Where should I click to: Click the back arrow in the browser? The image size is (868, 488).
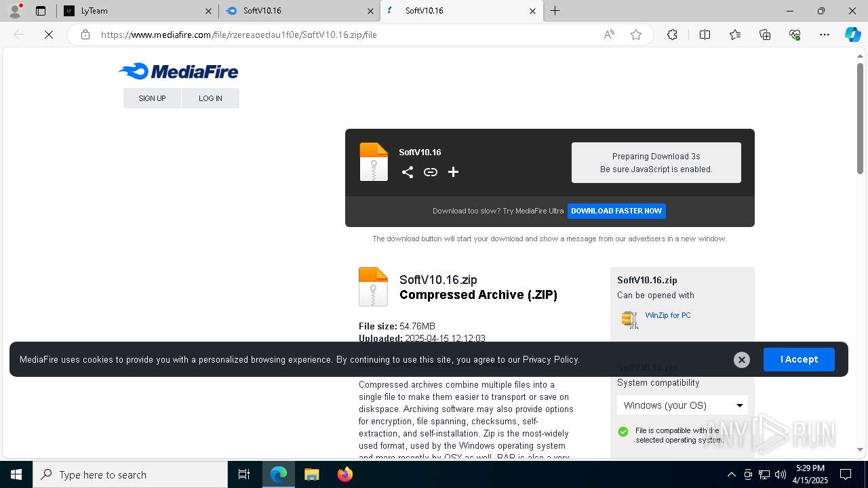(19, 35)
